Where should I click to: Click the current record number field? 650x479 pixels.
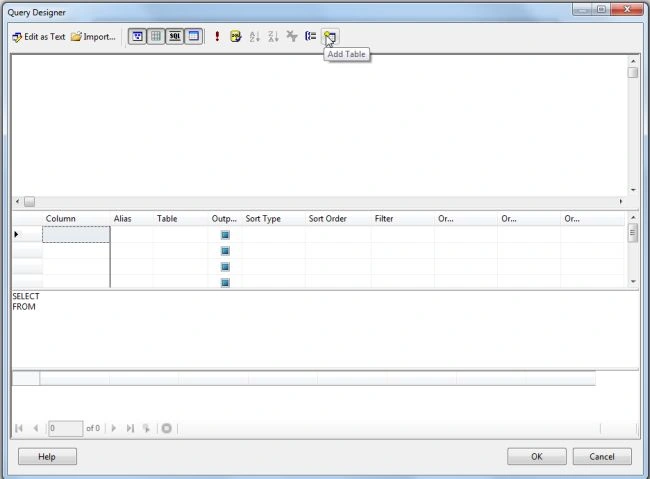pyautogui.click(x=65, y=428)
